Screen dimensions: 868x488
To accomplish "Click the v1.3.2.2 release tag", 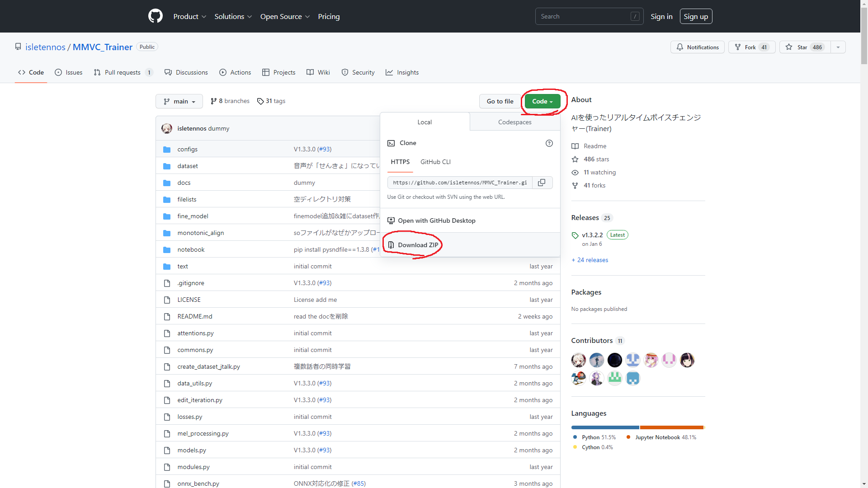I will click(x=592, y=235).
